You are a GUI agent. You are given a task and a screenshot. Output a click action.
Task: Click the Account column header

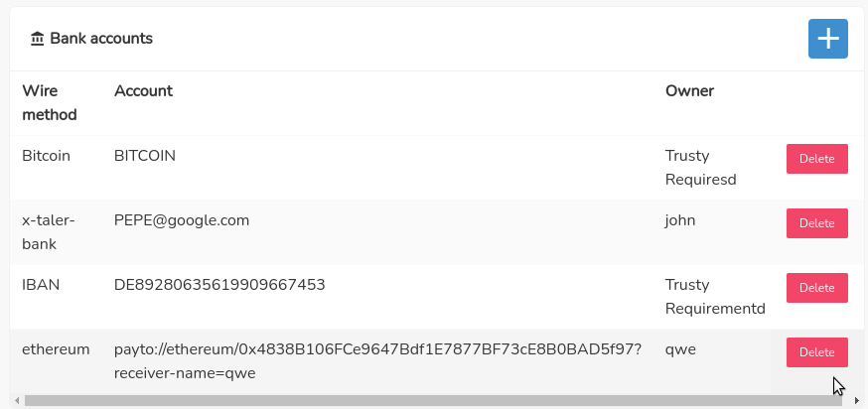coord(143,90)
